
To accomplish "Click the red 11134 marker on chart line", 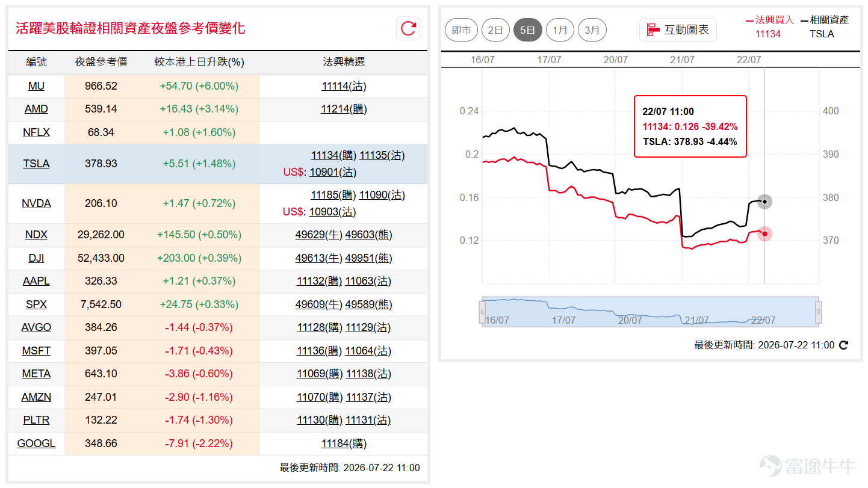I will click(x=764, y=233).
